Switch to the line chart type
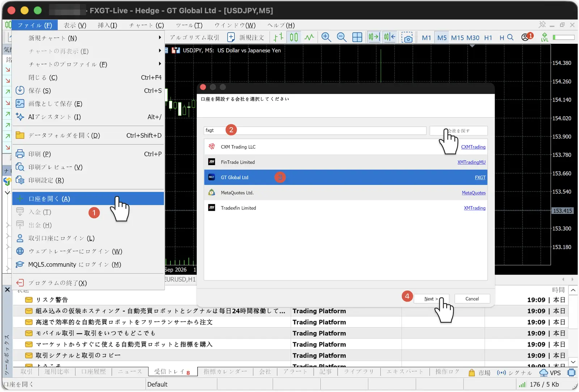The height and width of the screenshot is (392, 579). (x=309, y=37)
